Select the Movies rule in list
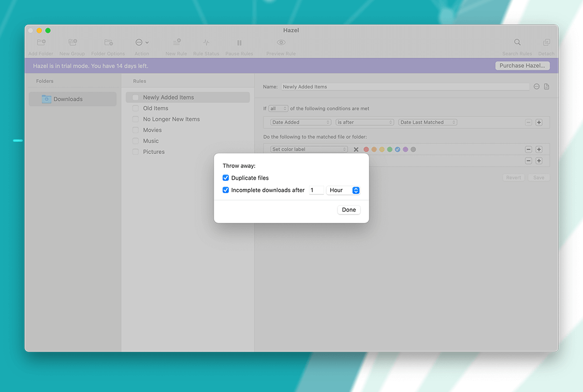Screen dimensions: 583x392 152,130
